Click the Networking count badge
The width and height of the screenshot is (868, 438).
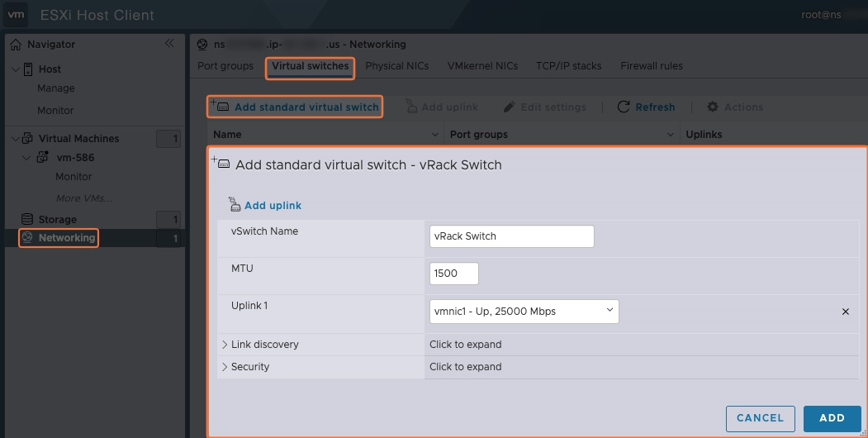pyautogui.click(x=168, y=239)
